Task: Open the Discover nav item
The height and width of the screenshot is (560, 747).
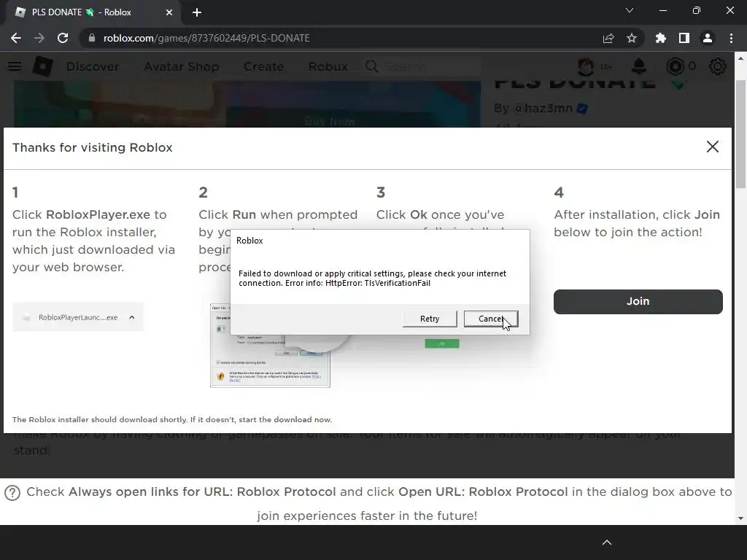Action: pyautogui.click(x=93, y=66)
